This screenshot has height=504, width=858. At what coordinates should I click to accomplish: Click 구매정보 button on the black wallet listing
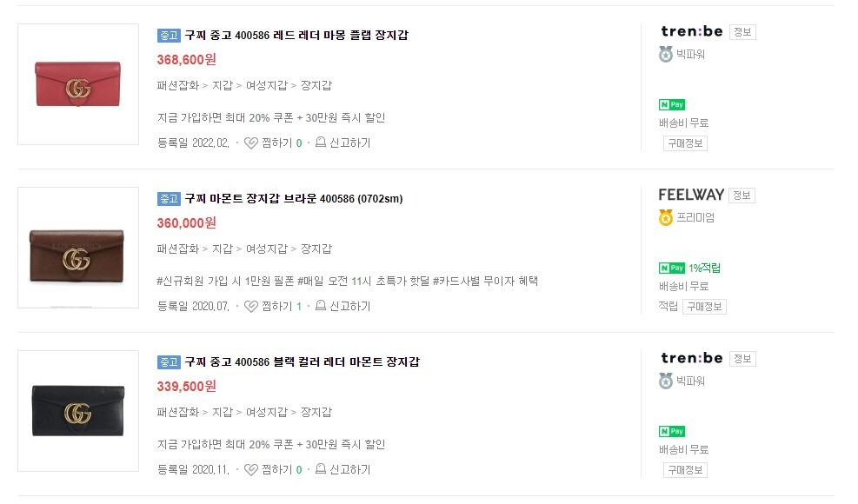tap(685, 470)
